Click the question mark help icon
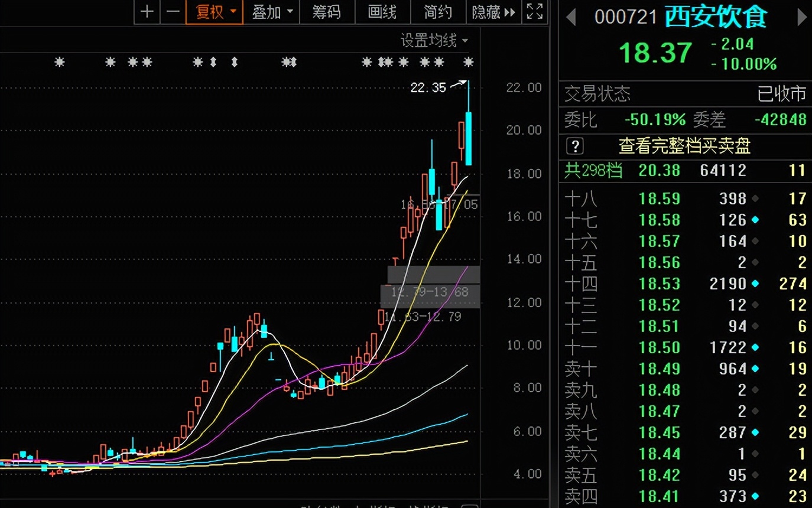 pyautogui.click(x=574, y=146)
